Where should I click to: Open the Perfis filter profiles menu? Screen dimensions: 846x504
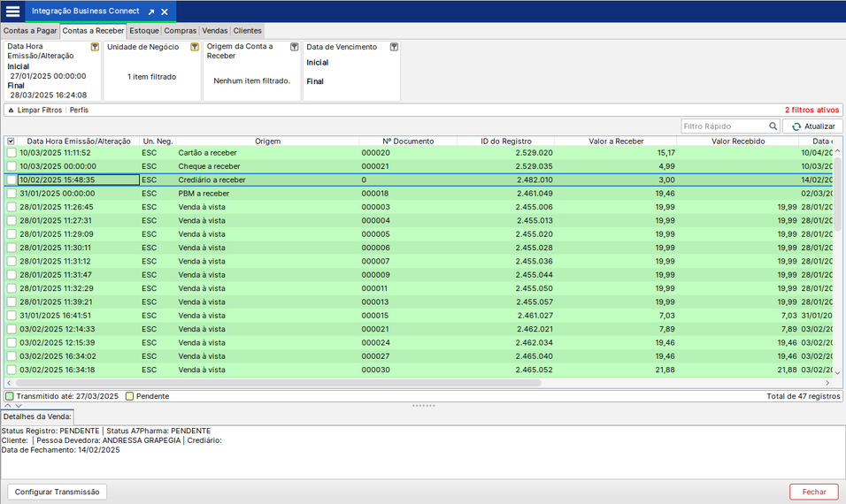pyautogui.click(x=79, y=111)
